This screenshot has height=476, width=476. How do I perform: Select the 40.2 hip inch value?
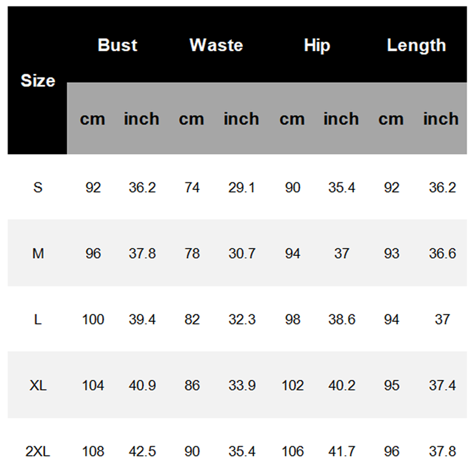pyautogui.click(x=342, y=386)
